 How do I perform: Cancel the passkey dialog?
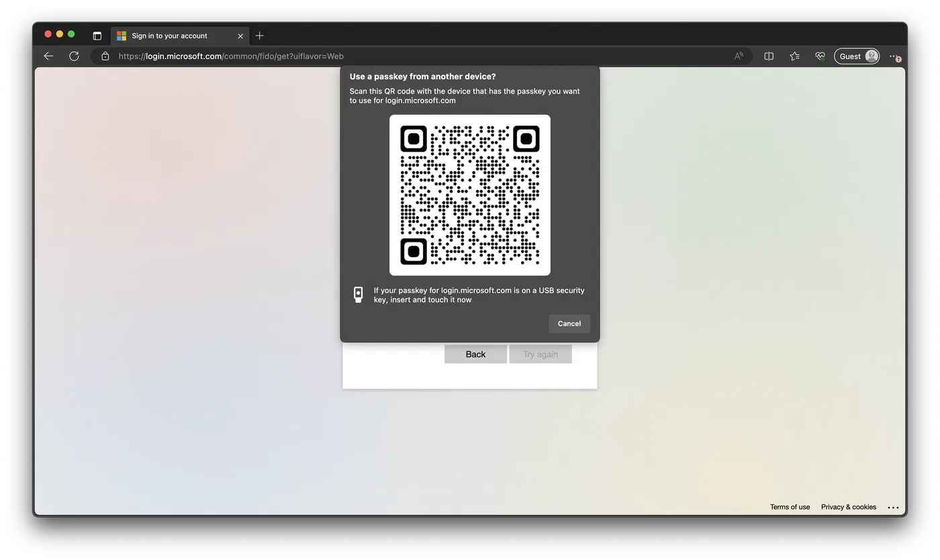(x=569, y=324)
